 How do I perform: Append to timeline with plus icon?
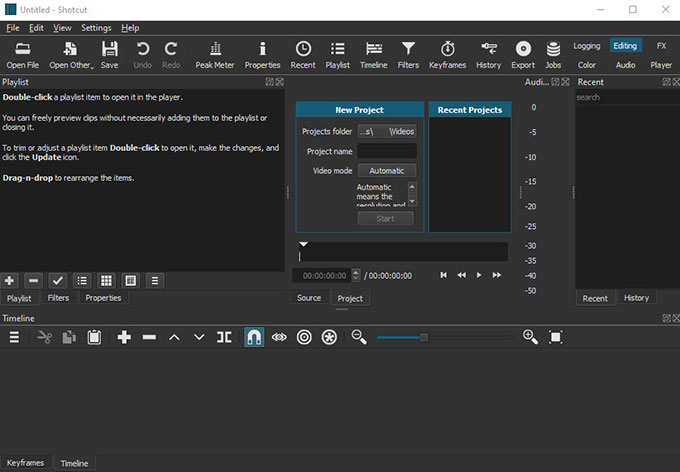point(124,337)
